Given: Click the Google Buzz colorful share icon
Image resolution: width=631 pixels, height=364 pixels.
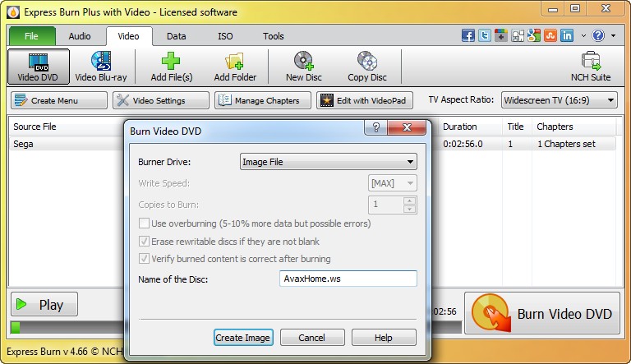Looking at the screenshot, I should [x=534, y=36].
